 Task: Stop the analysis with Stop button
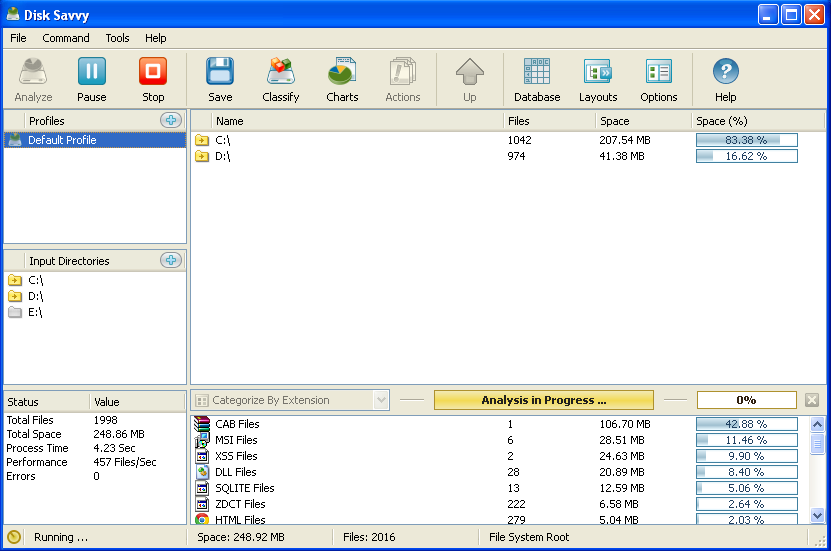point(153,80)
